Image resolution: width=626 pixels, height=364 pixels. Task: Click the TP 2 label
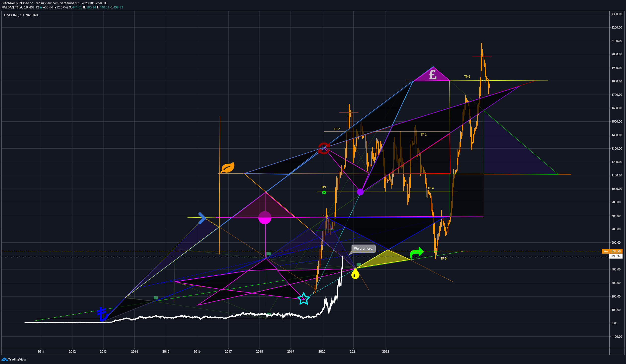tap(337, 129)
